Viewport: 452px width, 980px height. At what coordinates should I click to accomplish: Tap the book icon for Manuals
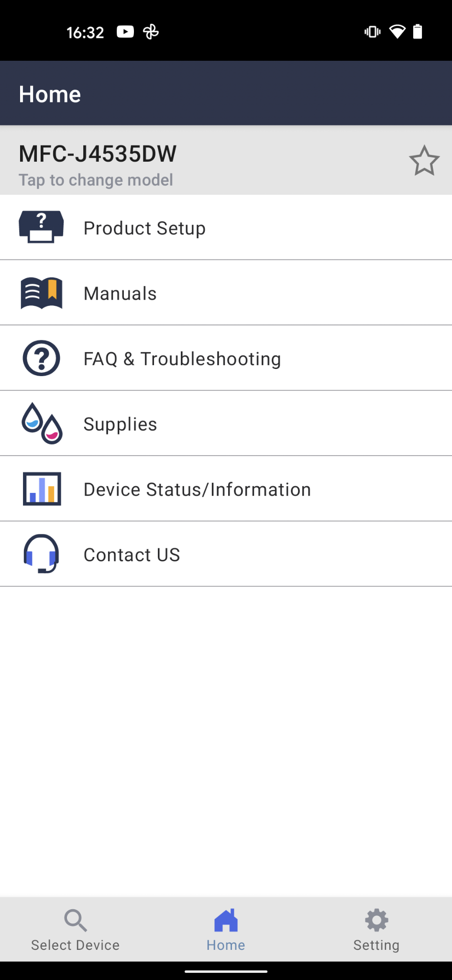coord(42,293)
